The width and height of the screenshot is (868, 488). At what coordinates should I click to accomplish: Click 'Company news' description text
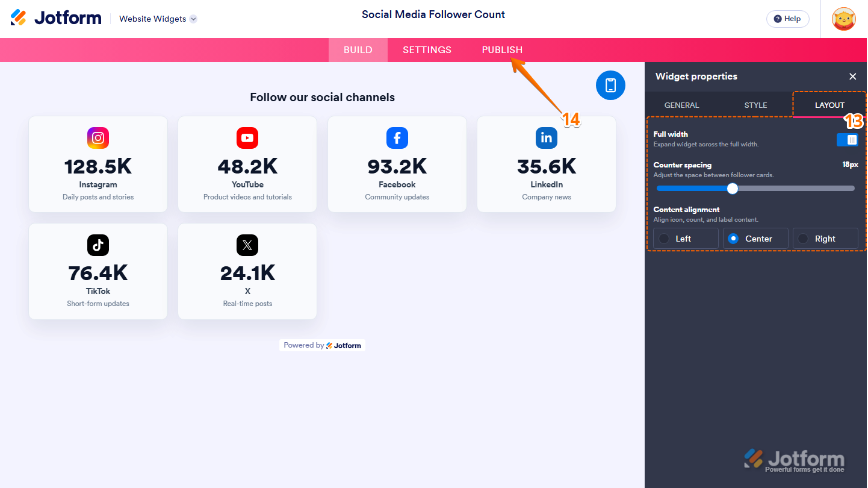pyautogui.click(x=547, y=197)
